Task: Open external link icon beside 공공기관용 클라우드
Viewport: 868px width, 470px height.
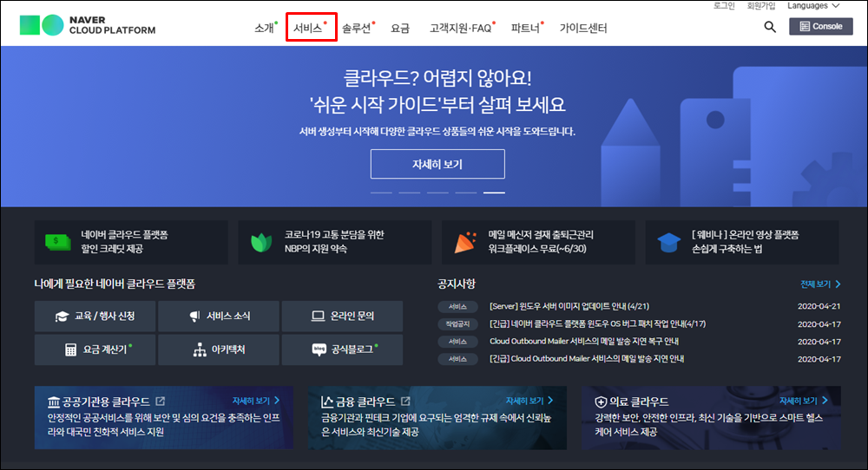Action: click(160, 401)
